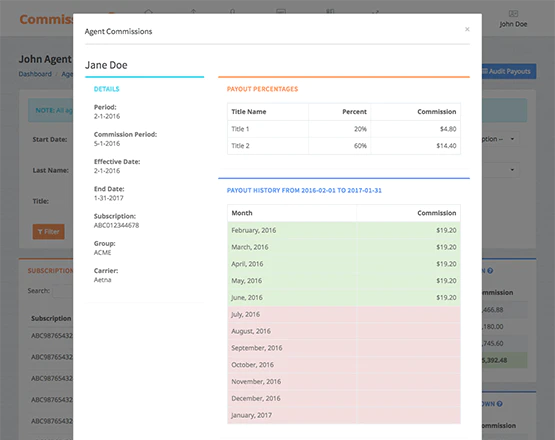Click the Month column header in payout history

coord(242,213)
